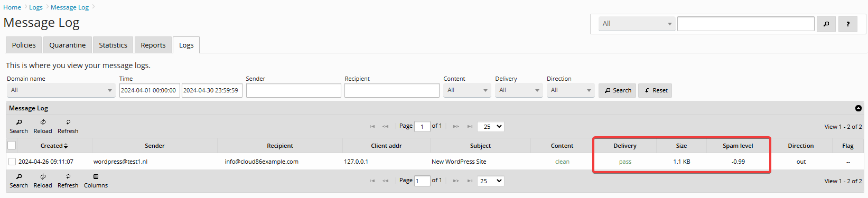Change rows per page in top pager
868x198 pixels.
tap(491, 127)
